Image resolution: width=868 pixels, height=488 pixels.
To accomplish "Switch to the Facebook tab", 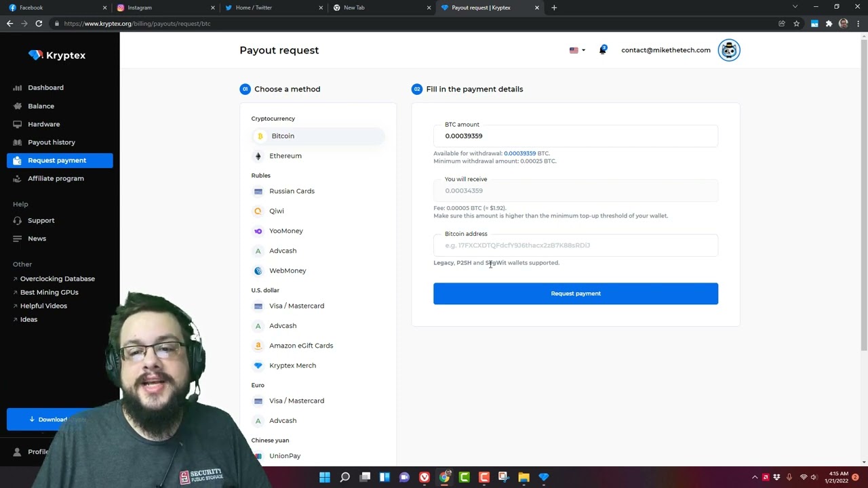I will (54, 7).
